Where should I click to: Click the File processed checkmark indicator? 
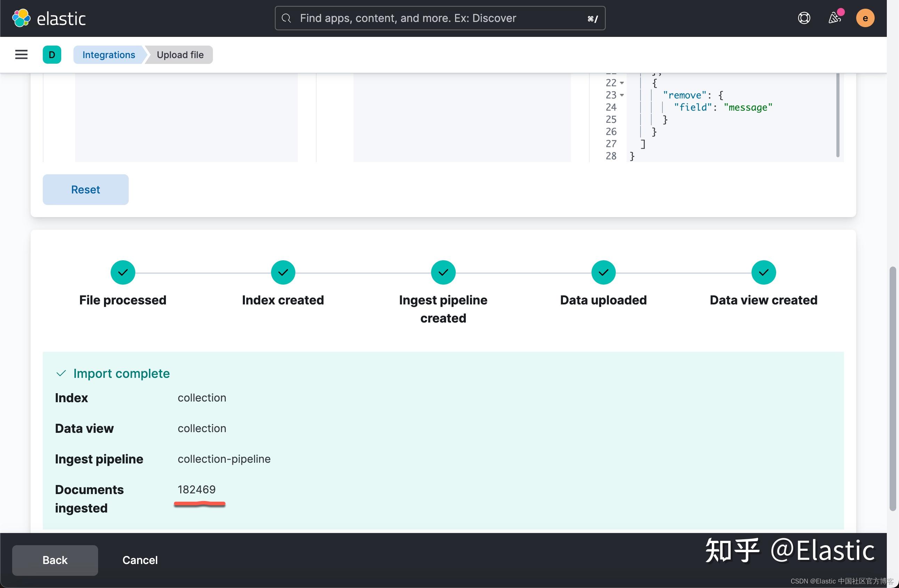(x=122, y=272)
